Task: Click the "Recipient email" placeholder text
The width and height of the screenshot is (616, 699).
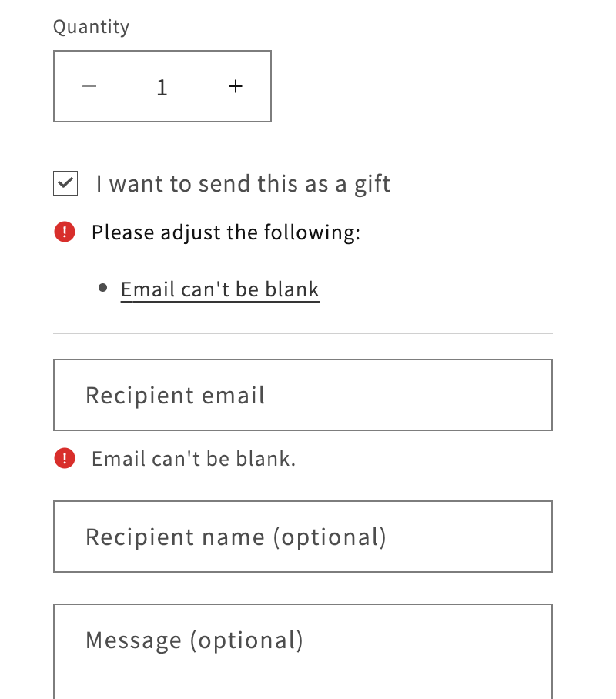Action: click(x=175, y=395)
